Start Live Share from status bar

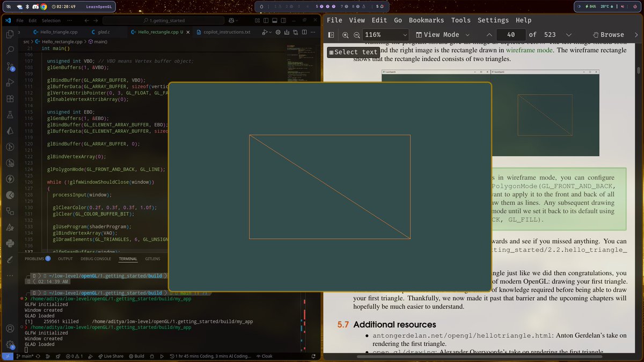[x=111, y=356]
